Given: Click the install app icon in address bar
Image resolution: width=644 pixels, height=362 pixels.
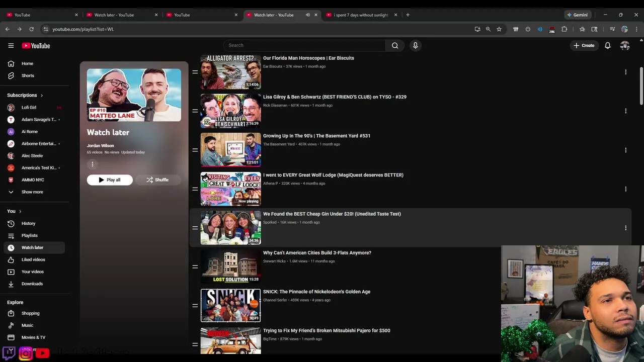Looking at the screenshot, I should coord(477,29).
